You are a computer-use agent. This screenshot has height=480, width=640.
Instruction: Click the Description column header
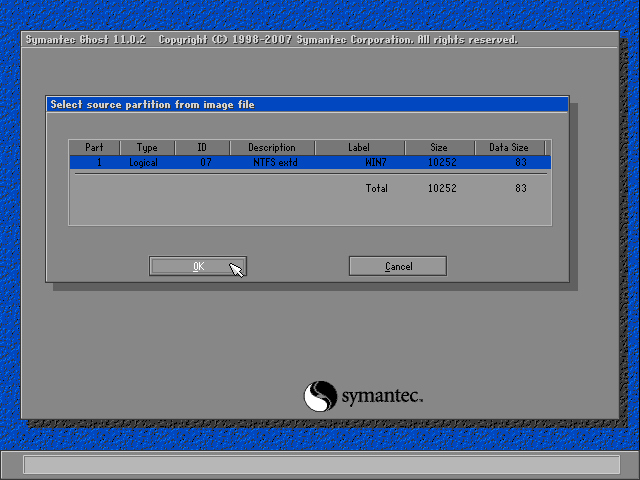[272, 147]
